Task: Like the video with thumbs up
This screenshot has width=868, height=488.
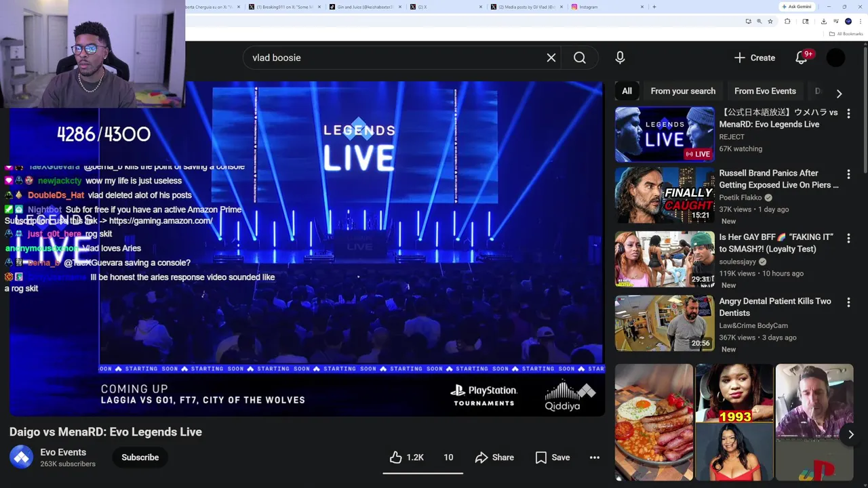Action: pos(407,457)
